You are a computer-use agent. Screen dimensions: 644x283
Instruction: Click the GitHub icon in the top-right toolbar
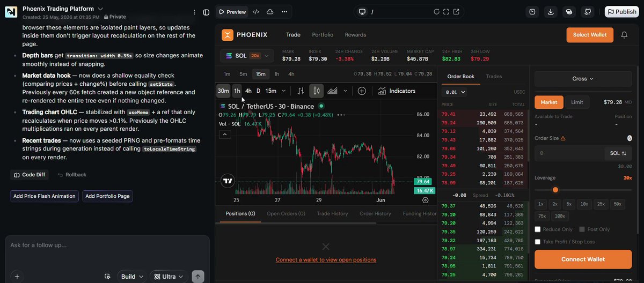pyautogui.click(x=588, y=12)
